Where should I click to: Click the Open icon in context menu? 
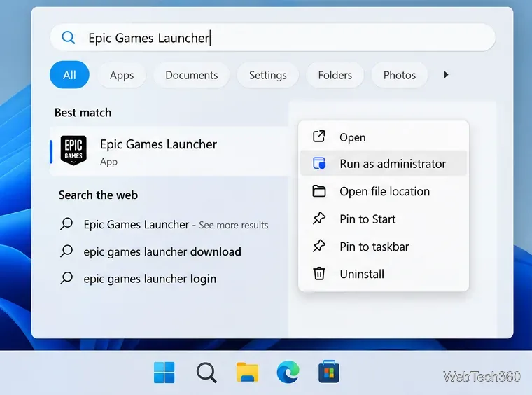pos(319,137)
